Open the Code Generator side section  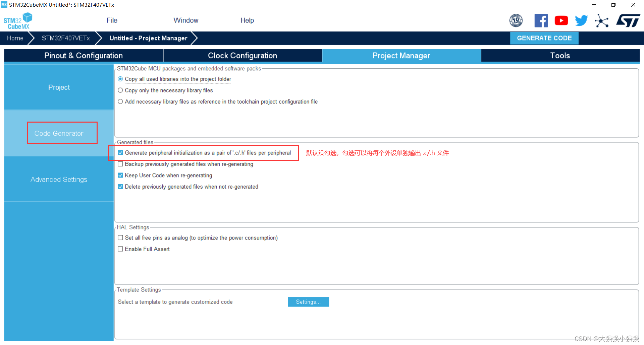click(59, 133)
